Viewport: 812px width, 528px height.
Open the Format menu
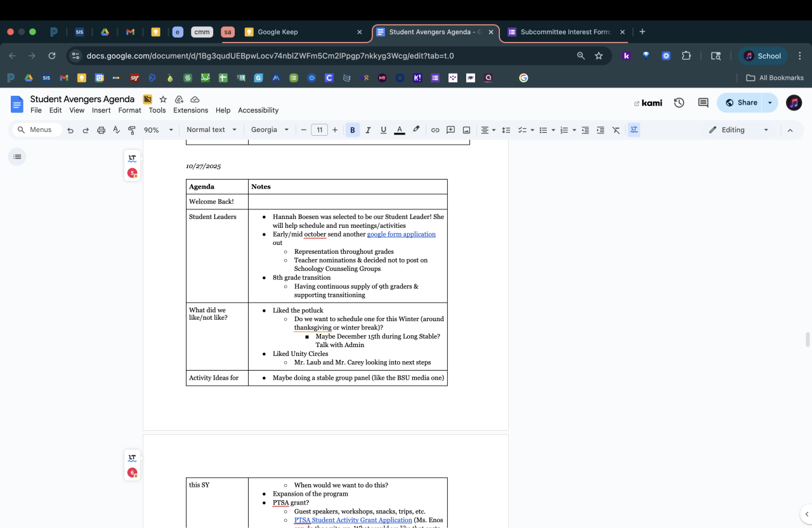[129, 110]
